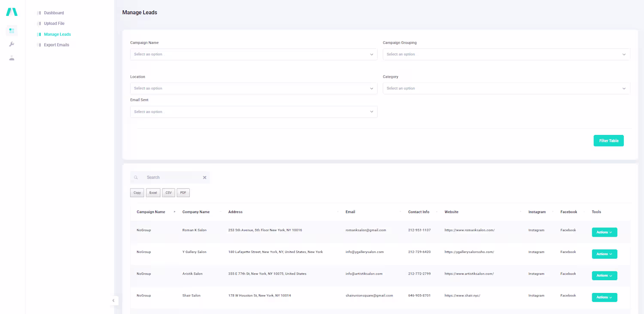Sort by the Website column header

click(451, 212)
